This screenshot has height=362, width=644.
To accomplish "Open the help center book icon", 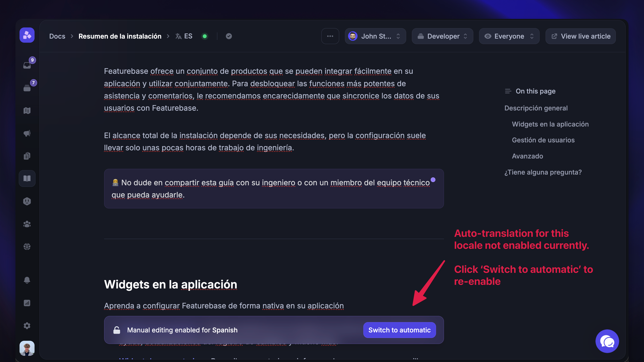I will pyautogui.click(x=27, y=178).
